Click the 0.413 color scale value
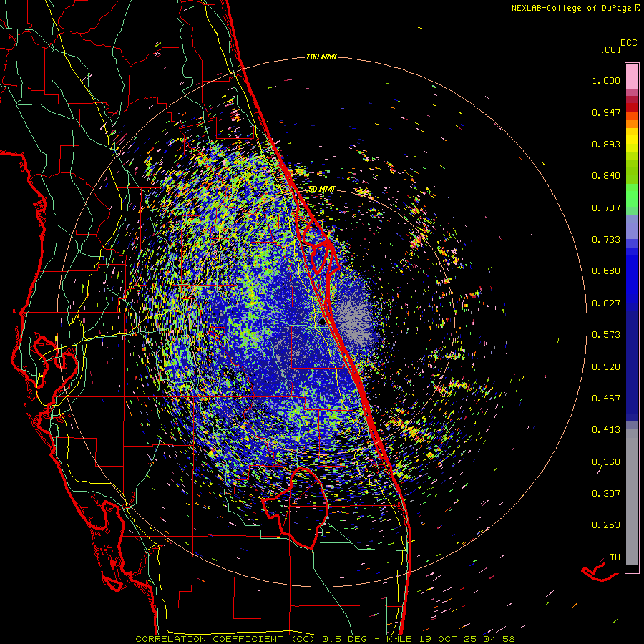The width and height of the screenshot is (644, 644). click(x=606, y=430)
